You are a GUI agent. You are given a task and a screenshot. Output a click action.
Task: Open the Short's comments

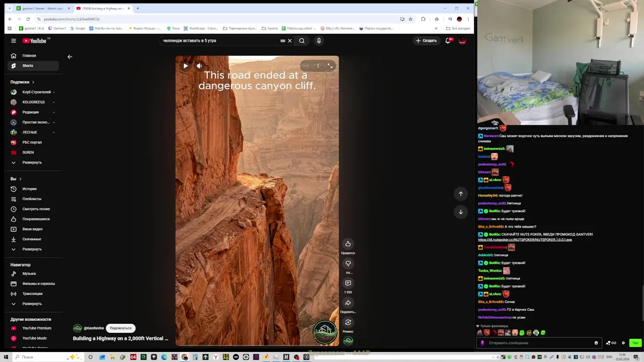click(x=348, y=283)
